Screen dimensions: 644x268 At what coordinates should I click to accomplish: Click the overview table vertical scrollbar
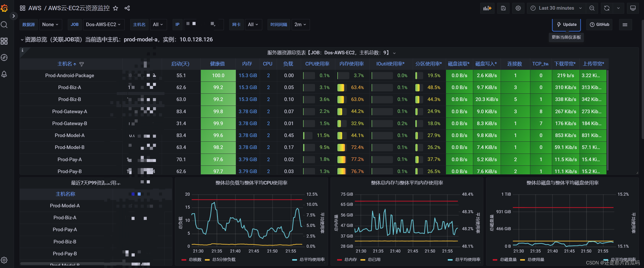tap(608, 121)
